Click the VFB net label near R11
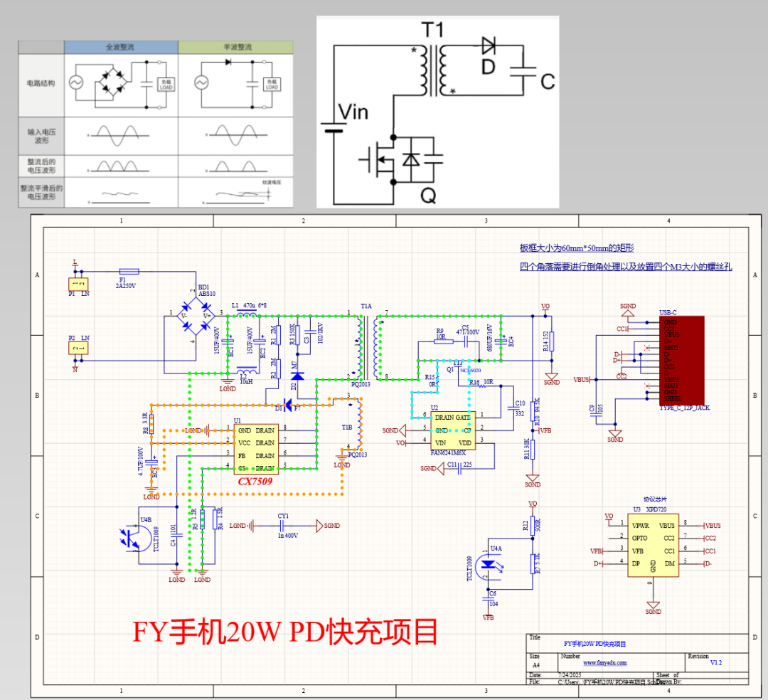This screenshot has width=768, height=700. [546, 430]
